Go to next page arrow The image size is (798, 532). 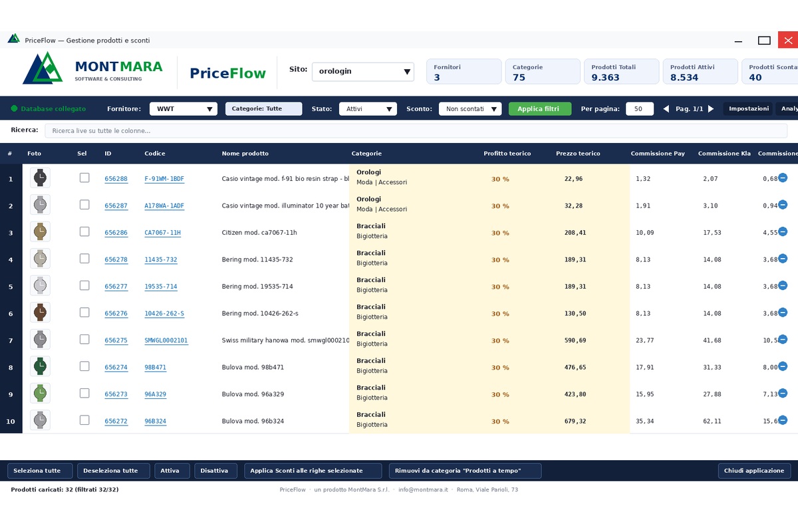pyautogui.click(x=710, y=109)
